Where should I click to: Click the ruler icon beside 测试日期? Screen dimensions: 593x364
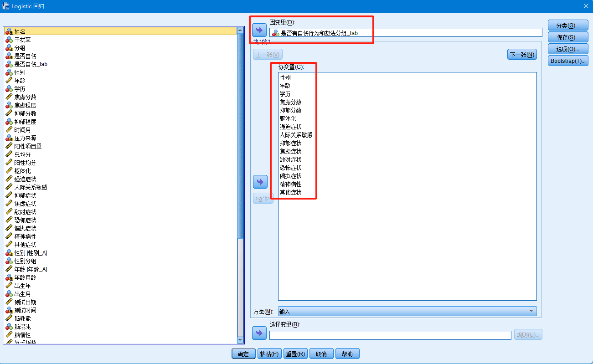pyautogui.click(x=9, y=302)
